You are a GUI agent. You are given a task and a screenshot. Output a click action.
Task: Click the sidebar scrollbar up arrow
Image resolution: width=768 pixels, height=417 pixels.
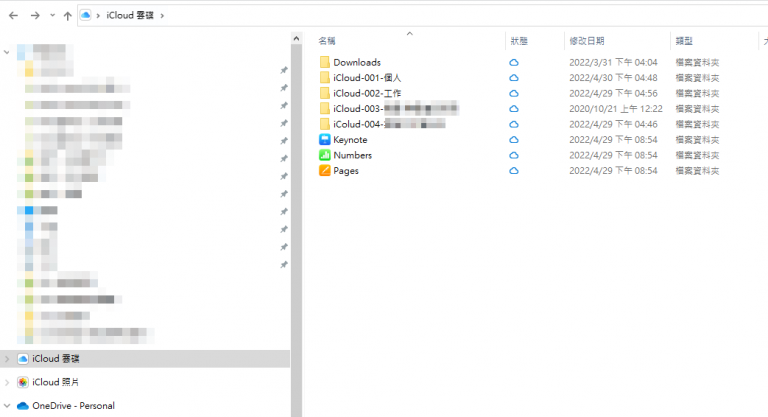[x=296, y=39]
